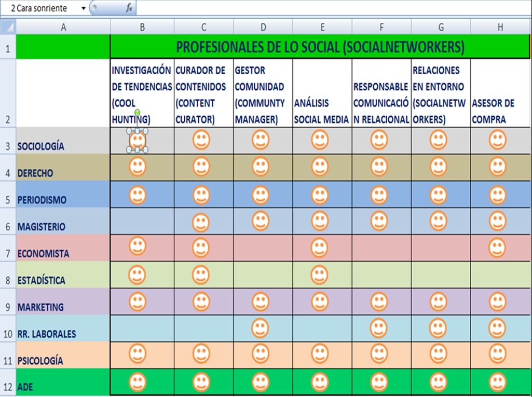Open the Name Box dropdown arrow
532x397 pixels.
coord(84,8)
